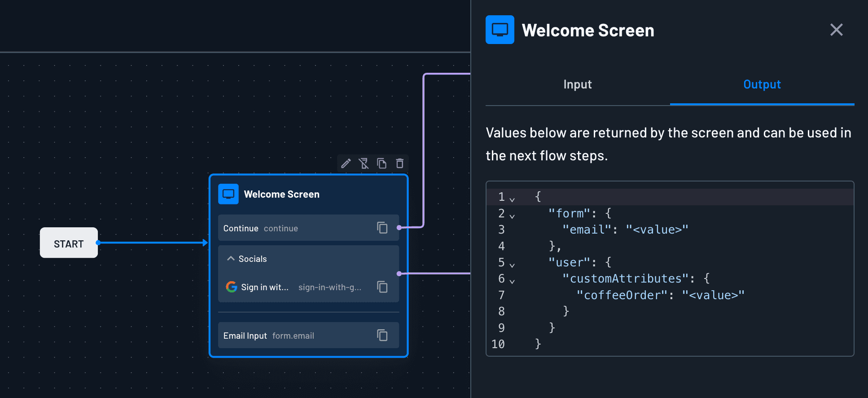The height and width of the screenshot is (398, 868).
Task: Click the Continue row in the node
Action: point(308,228)
